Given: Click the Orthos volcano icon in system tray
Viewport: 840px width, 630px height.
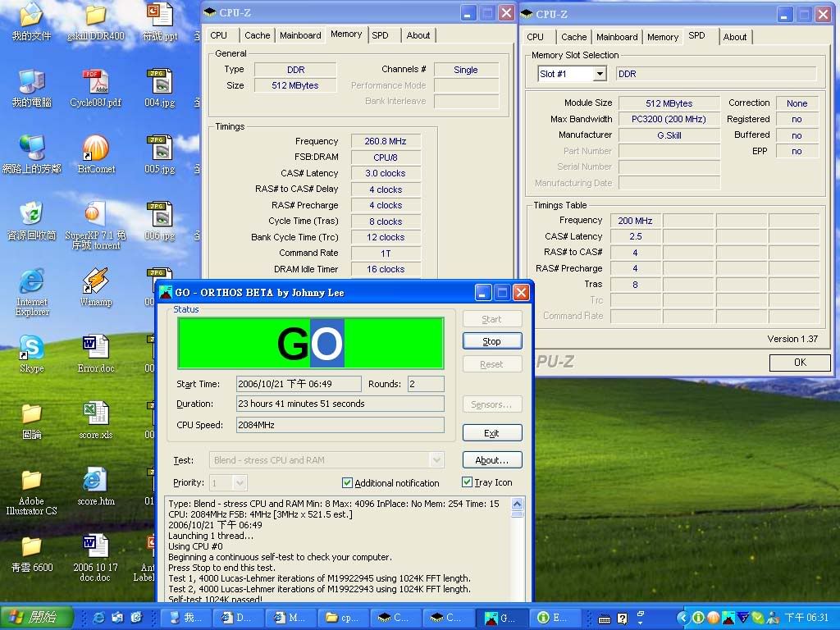Looking at the screenshot, I should pos(728,619).
